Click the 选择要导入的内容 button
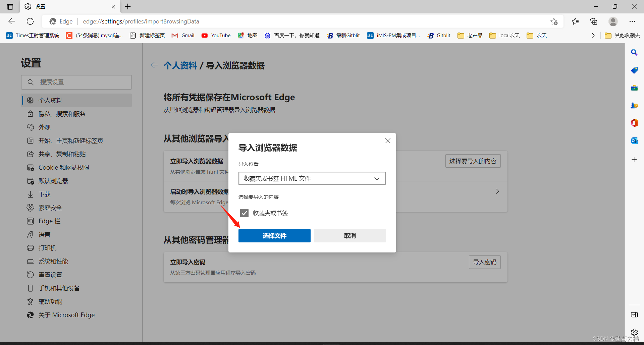 click(x=473, y=161)
